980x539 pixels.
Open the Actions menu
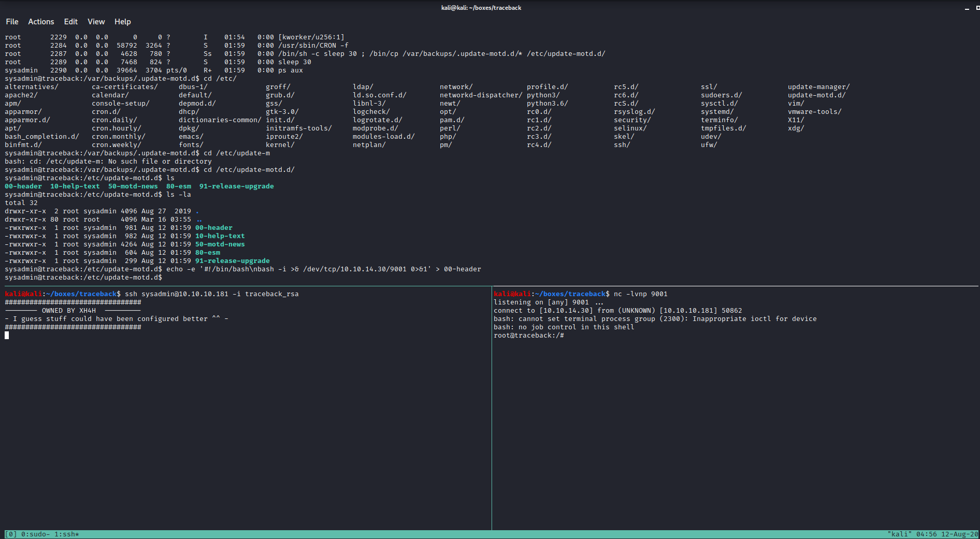pos(41,22)
